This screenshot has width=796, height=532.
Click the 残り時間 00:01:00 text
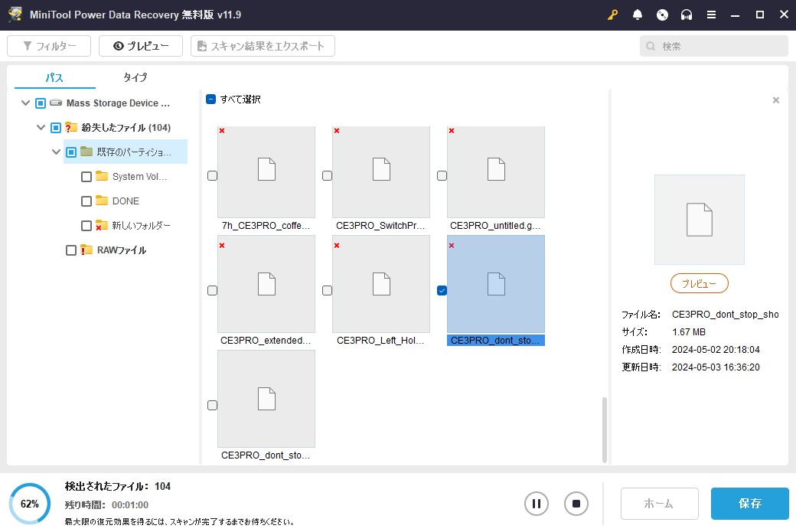(106, 505)
